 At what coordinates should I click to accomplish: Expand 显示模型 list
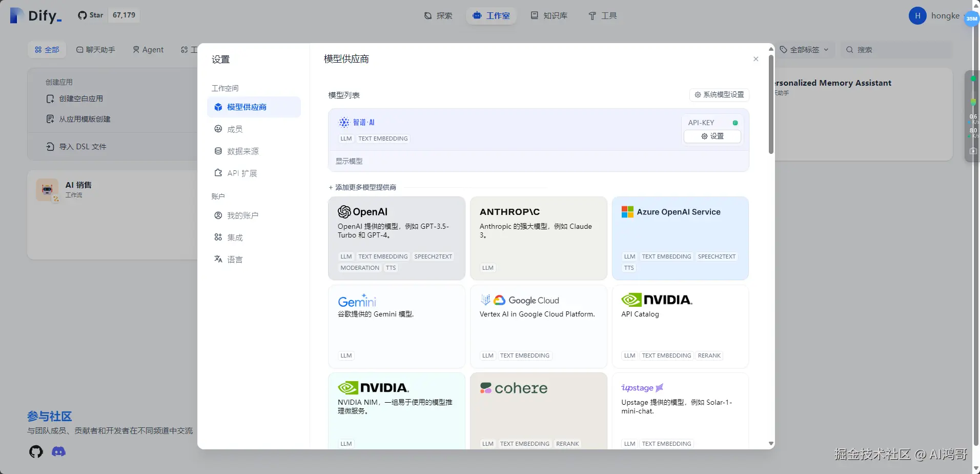click(x=349, y=161)
